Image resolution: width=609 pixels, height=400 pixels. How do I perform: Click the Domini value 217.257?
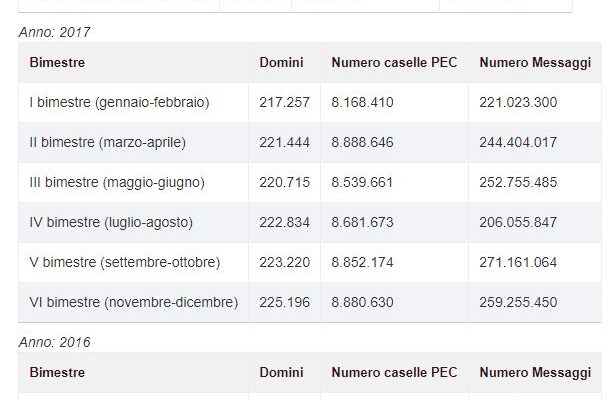285,103
